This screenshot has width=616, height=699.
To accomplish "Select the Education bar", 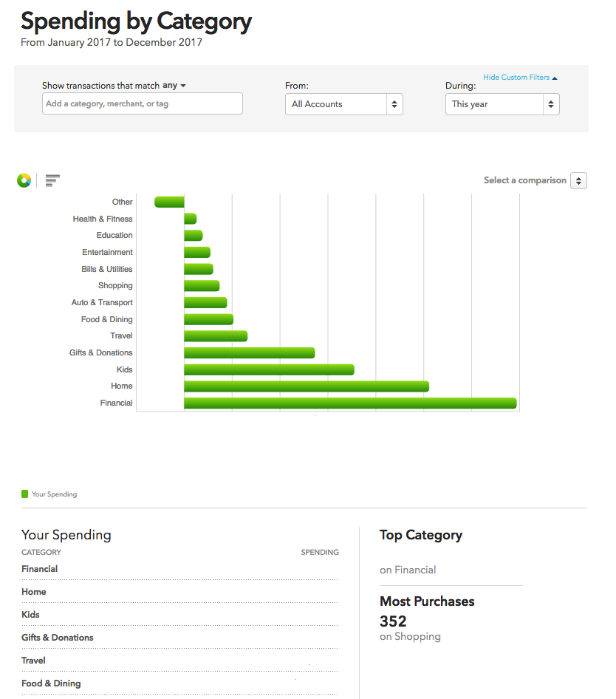I will (x=194, y=236).
